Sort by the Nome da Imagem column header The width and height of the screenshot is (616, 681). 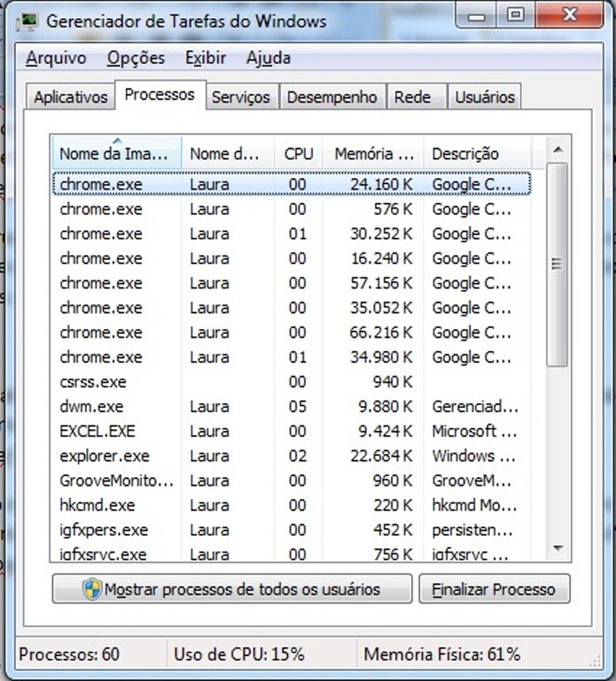click(x=116, y=153)
